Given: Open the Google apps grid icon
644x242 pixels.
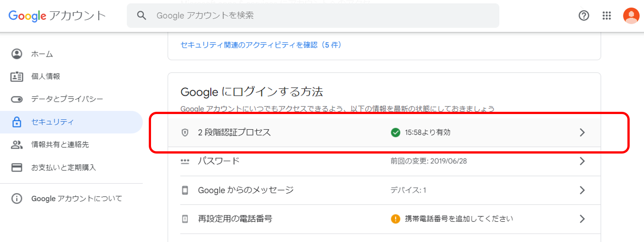Looking at the screenshot, I should coord(607,16).
